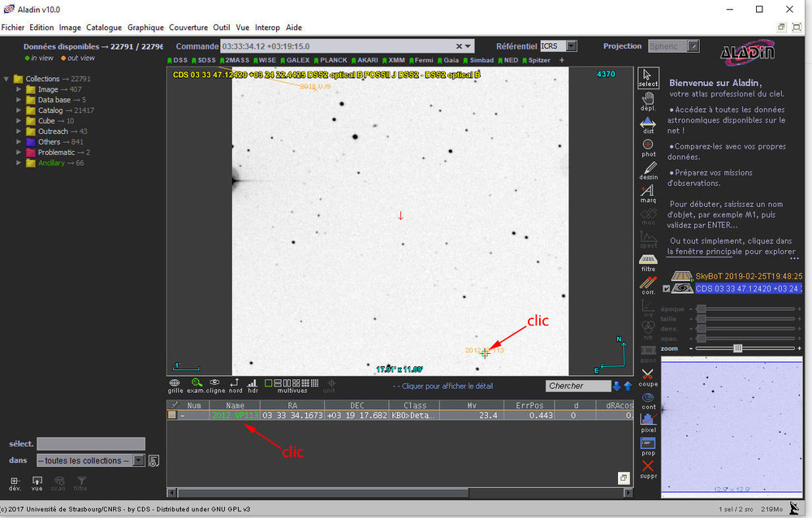The width and height of the screenshot is (812, 518).
Task: Adjust the zoom slider
Action: pos(737,348)
